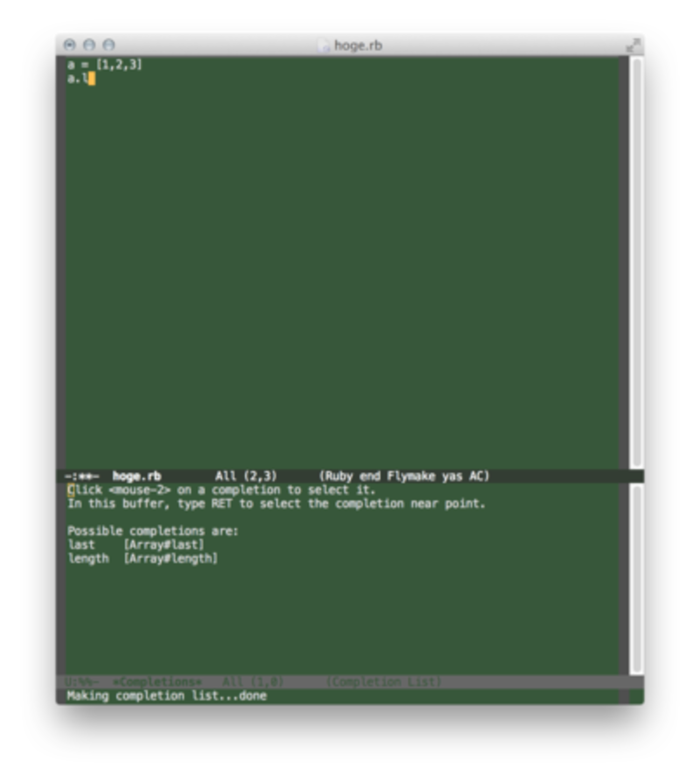700x782 pixels.
Task: Click the hoge.rb file icon in title bar
Action: [x=324, y=46]
